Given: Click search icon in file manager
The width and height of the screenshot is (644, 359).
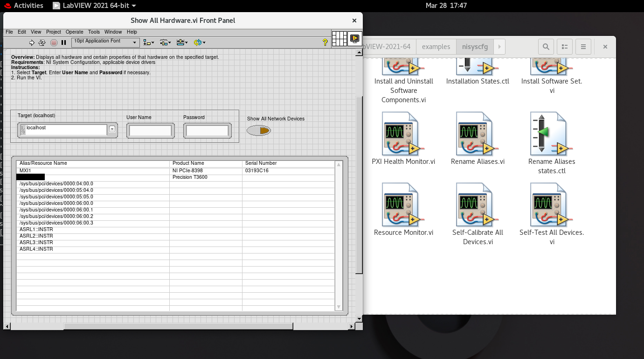Looking at the screenshot, I should coord(546,47).
